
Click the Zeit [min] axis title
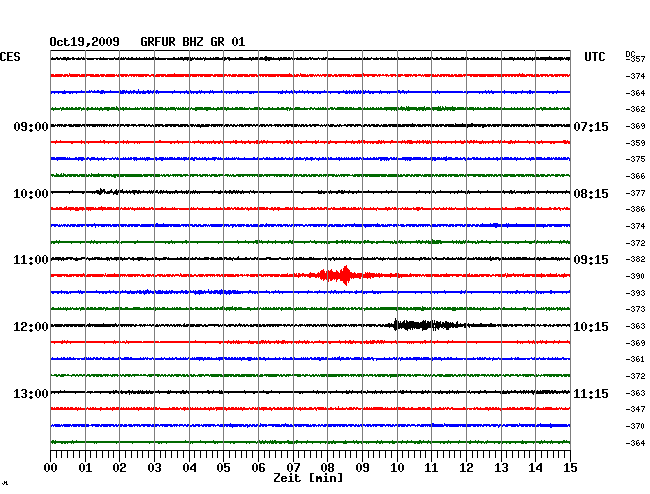pos(308,478)
